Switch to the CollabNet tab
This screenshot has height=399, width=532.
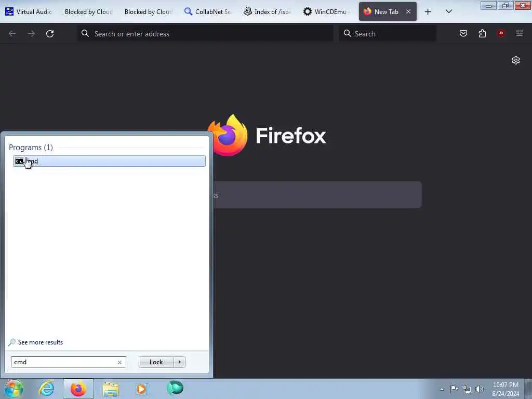click(x=208, y=11)
